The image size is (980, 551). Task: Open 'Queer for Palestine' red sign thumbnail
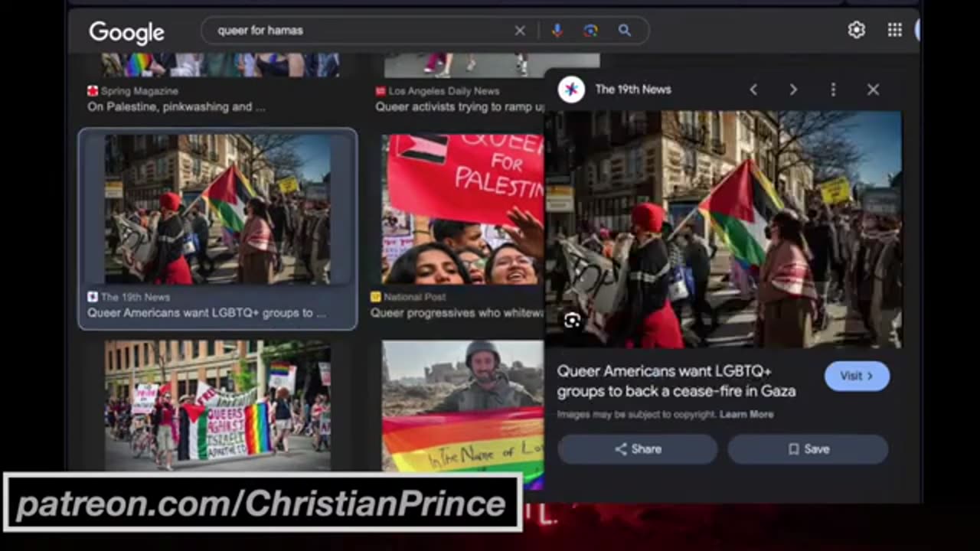pos(462,210)
